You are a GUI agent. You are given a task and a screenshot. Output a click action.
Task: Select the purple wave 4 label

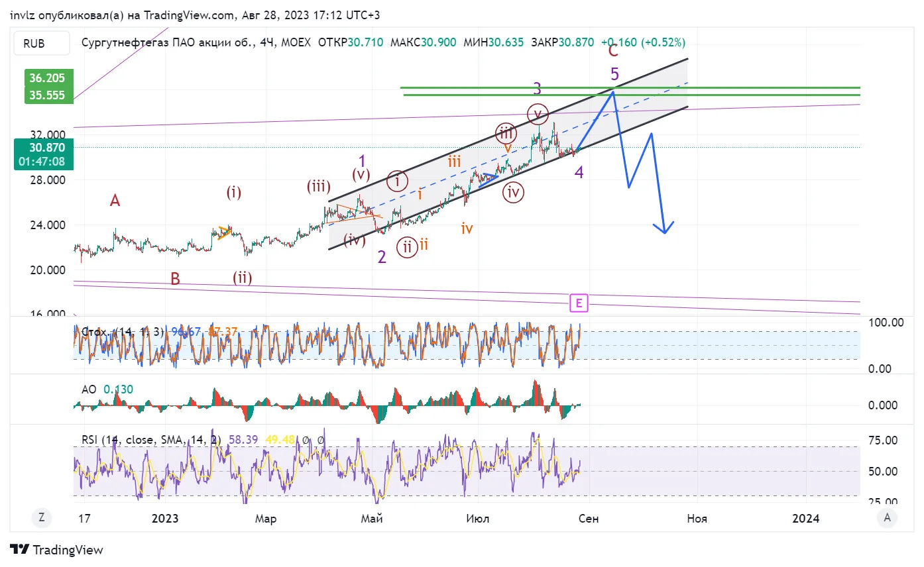coord(579,173)
